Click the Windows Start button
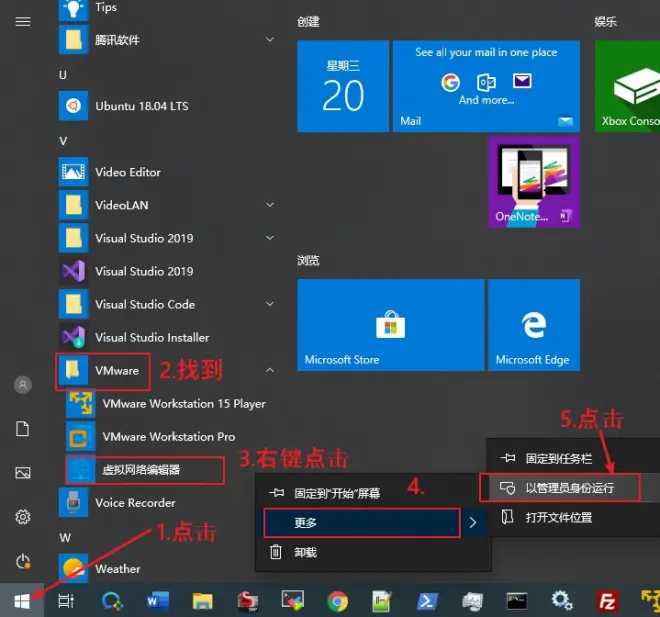The image size is (660, 617). tap(21, 601)
